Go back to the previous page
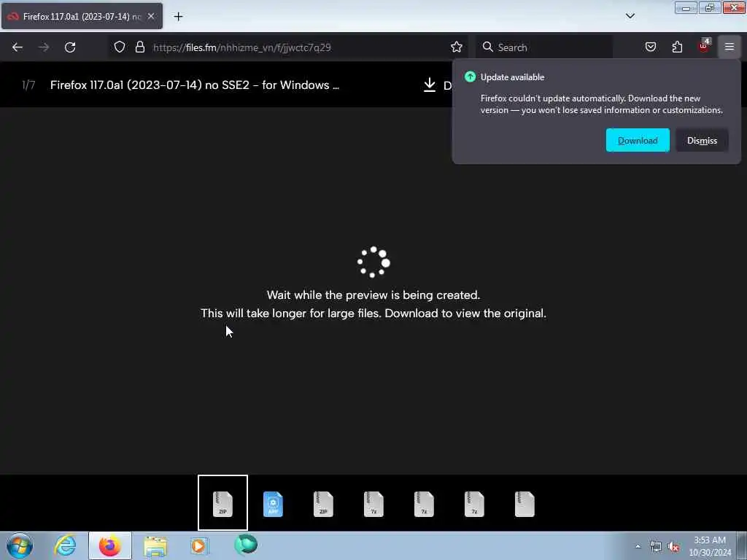This screenshot has height=560, width=747. [x=18, y=47]
